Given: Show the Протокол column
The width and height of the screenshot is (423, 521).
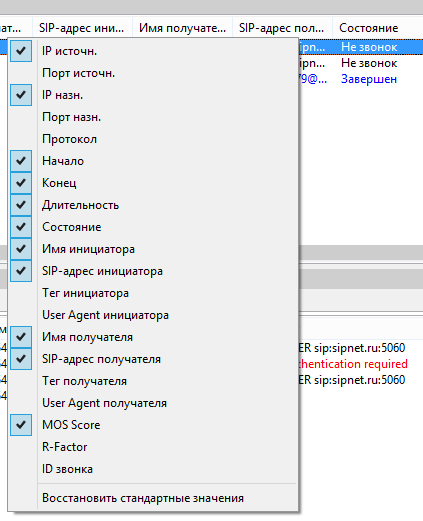Looking at the screenshot, I should point(153,139).
